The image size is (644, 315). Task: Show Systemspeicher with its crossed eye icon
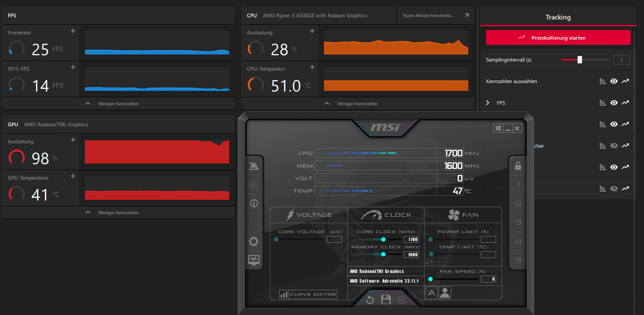pyautogui.click(x=614, y=189)
